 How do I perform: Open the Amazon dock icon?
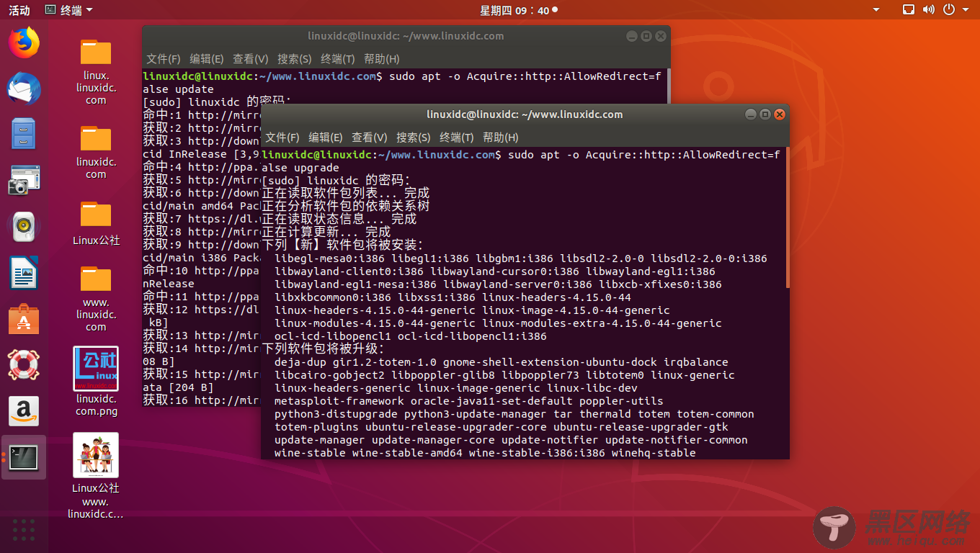pos(24,411)
